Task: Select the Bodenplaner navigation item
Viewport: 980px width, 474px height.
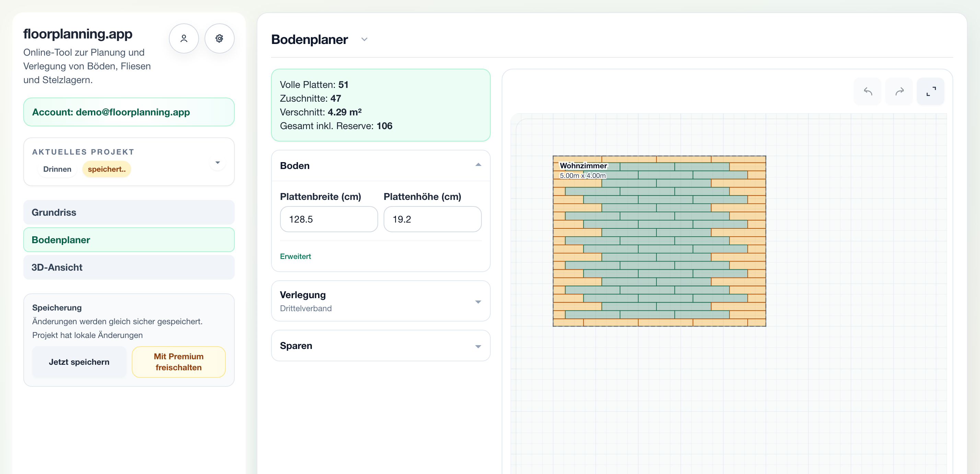Action: pyautogui.click(x=129, y=240)
